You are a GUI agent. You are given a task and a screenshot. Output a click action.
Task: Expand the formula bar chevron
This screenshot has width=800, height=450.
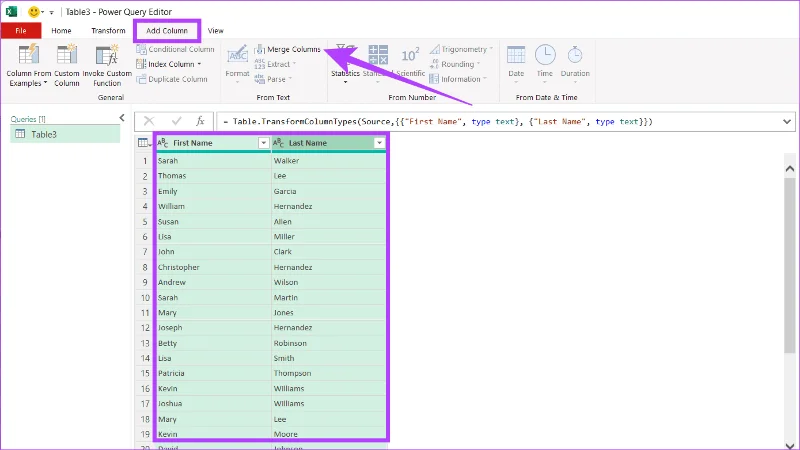787,121
